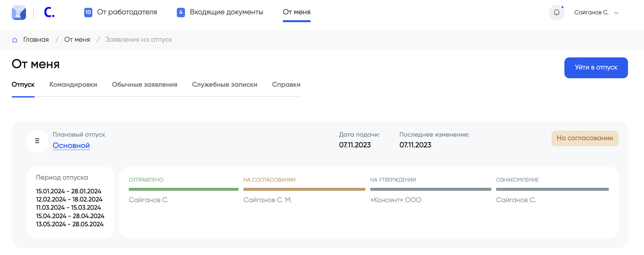Go to Главная in breadcrumbs
This screenshot has width=644, height=255.
[36, 39]
